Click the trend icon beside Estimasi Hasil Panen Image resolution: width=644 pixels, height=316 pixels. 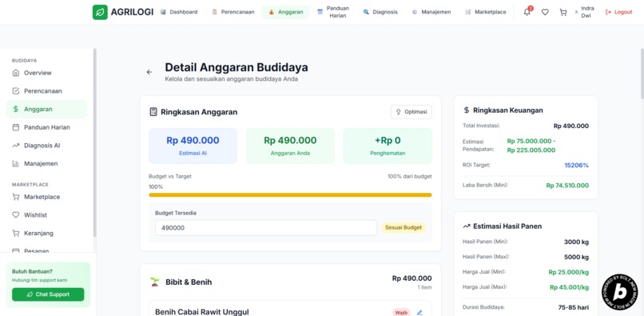click(x=467, y=226)
